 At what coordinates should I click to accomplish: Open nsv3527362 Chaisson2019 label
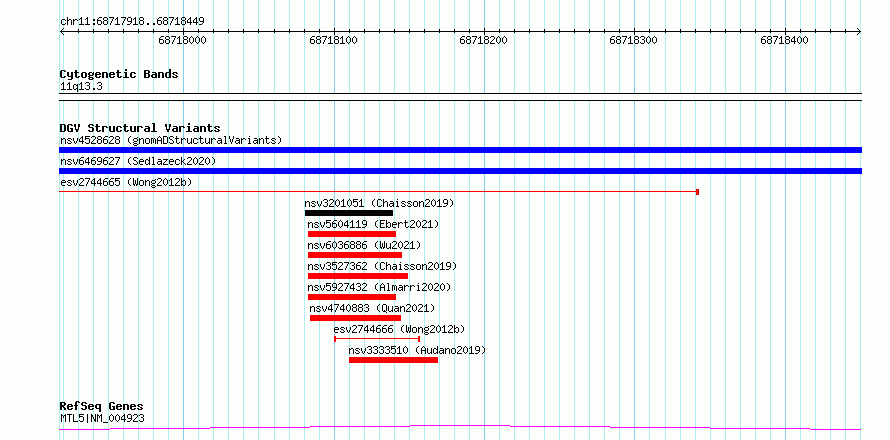pos(382,266)
